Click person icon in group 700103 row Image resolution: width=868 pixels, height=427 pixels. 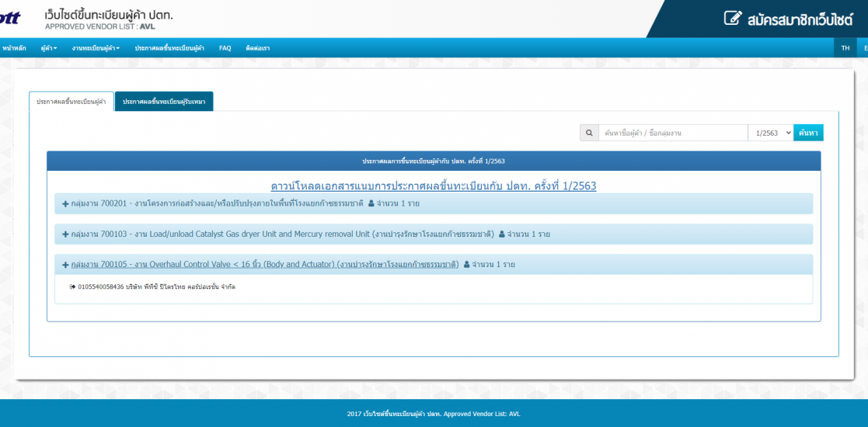(501, 234)
